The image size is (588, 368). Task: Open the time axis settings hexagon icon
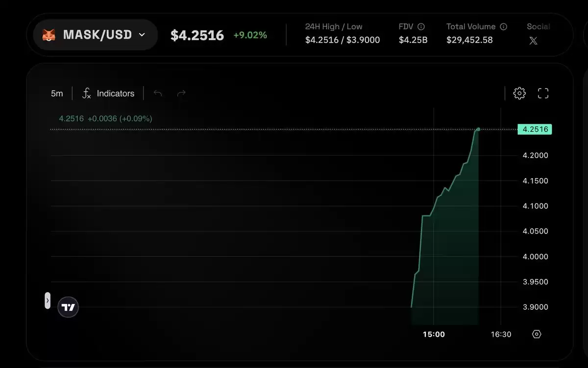(x=537, y=334)
